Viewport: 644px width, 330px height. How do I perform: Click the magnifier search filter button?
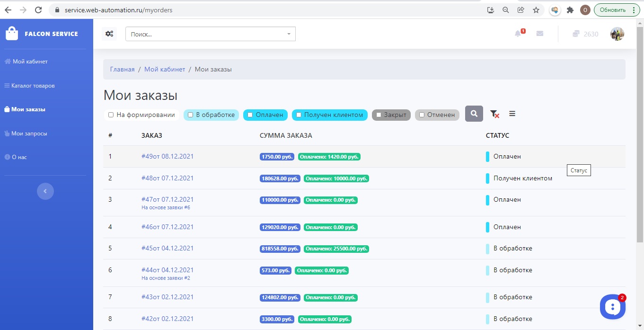pyautogui.click(x=474, y=114)
